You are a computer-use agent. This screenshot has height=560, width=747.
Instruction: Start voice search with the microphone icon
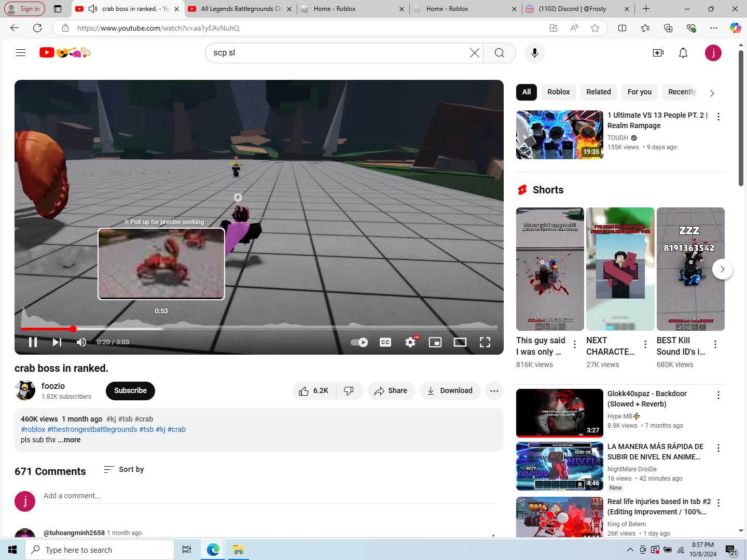534,53
